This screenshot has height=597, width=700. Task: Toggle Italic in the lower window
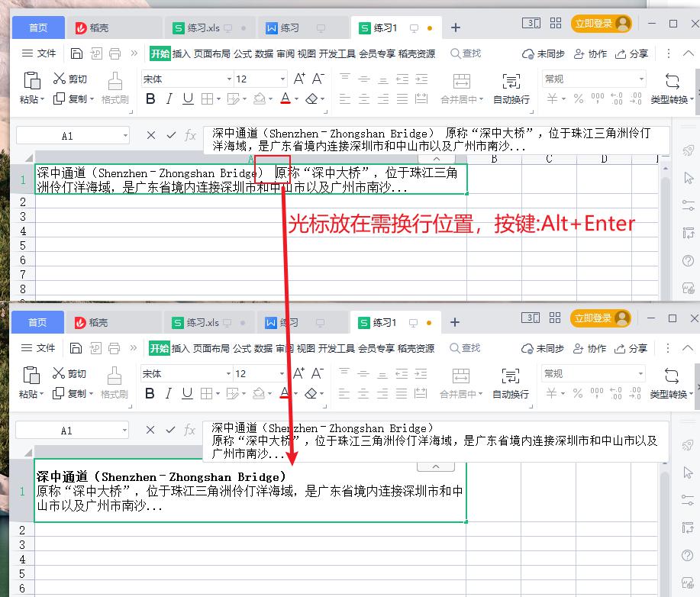[x=168, y=393]
